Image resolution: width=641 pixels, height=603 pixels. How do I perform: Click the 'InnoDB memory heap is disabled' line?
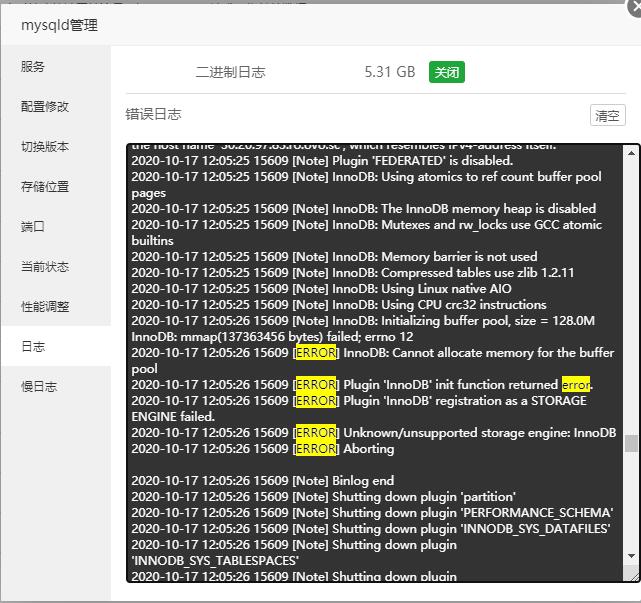tap(363, 209)
